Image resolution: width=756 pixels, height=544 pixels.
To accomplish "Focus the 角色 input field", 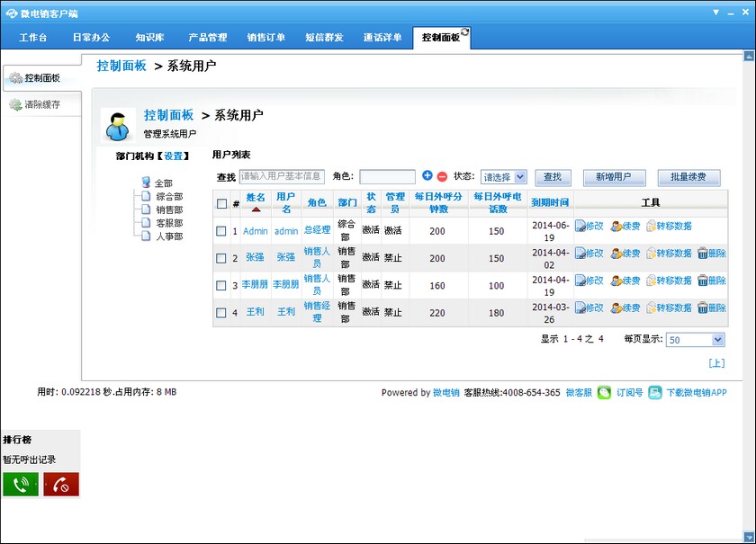I will coord(387,177).
